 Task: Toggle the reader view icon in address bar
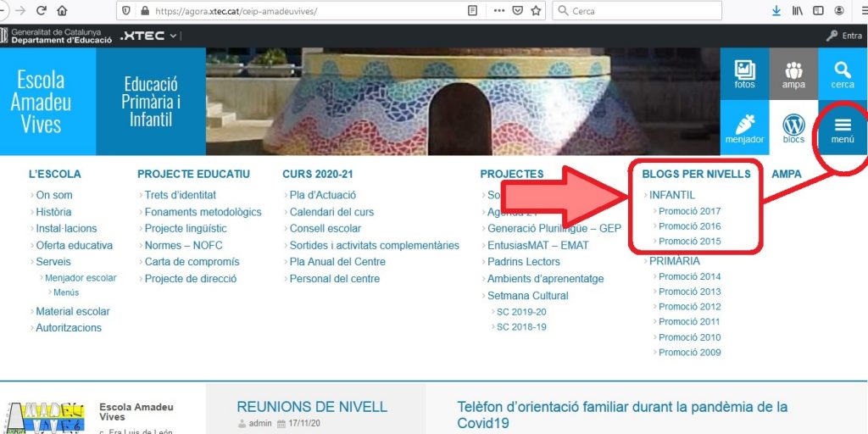[x=473, y=11]
